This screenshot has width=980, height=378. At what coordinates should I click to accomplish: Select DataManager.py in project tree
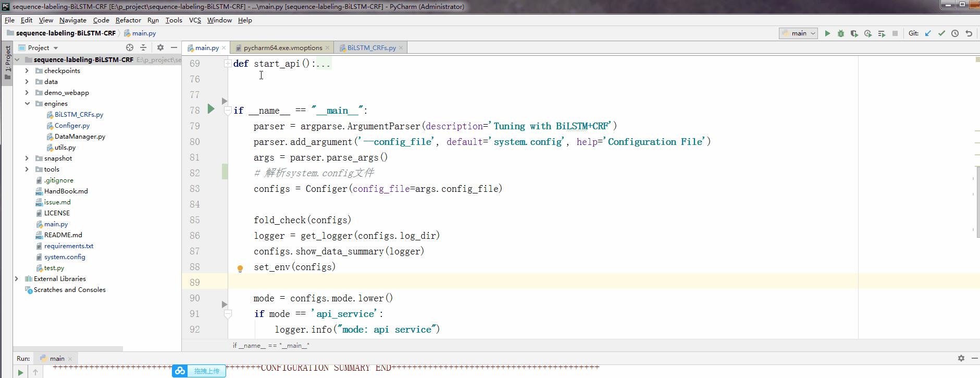coord(80,136)
